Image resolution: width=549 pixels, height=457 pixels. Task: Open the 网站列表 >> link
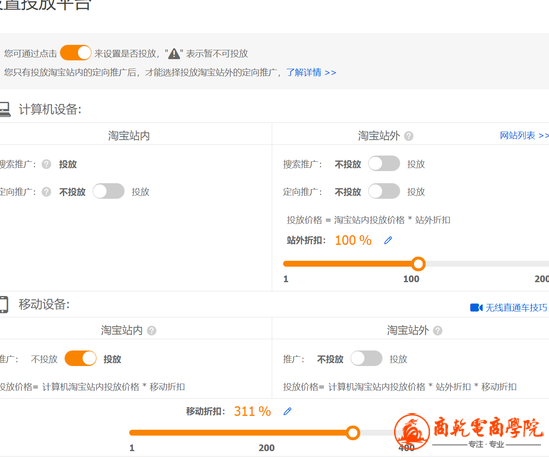(x=524, y=135)
